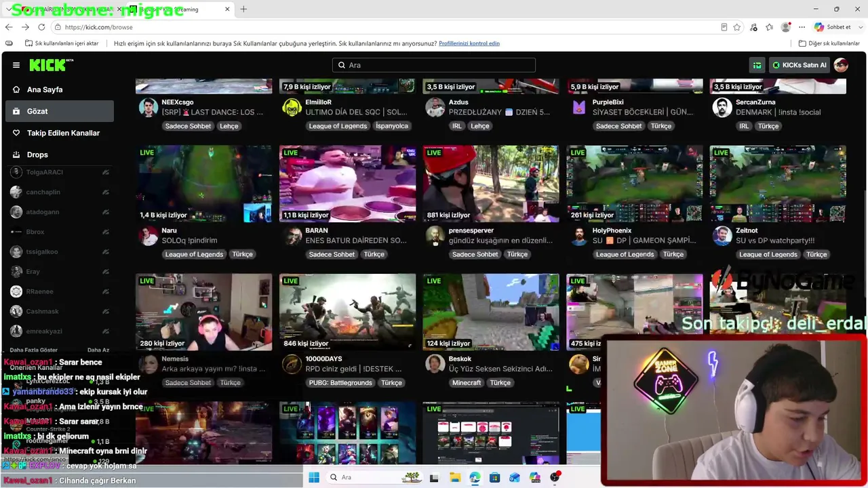This screenshot has height=488, width=868.
Task: Open NEEXcsgo channel avatar
Action: [x=149, y=107]
